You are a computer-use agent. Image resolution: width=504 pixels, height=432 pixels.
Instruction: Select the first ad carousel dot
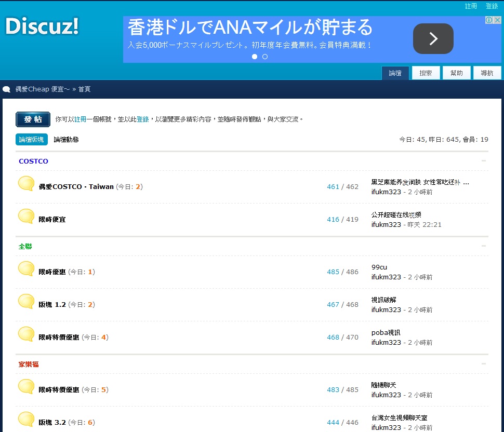click(255, 57)
